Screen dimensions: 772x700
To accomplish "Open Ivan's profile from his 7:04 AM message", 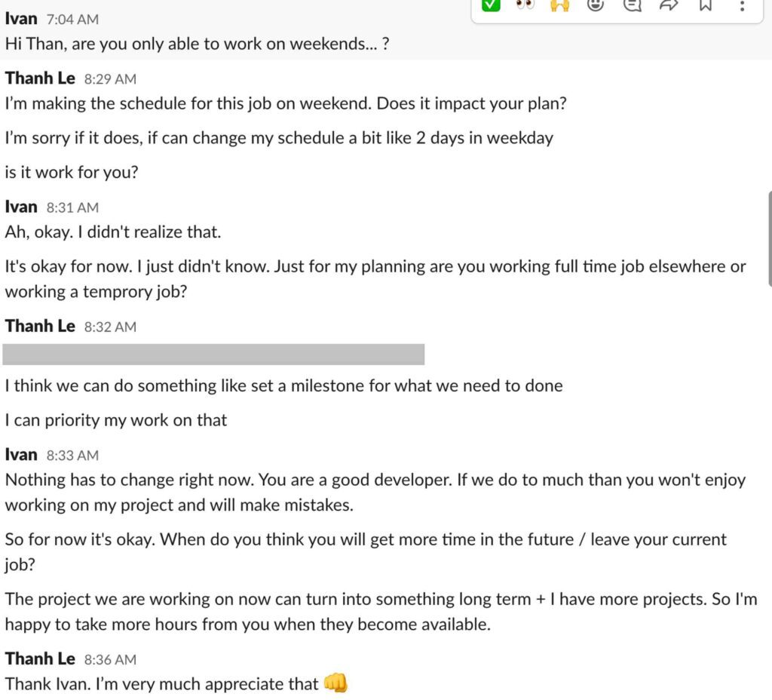I will [x=21, y=18].
